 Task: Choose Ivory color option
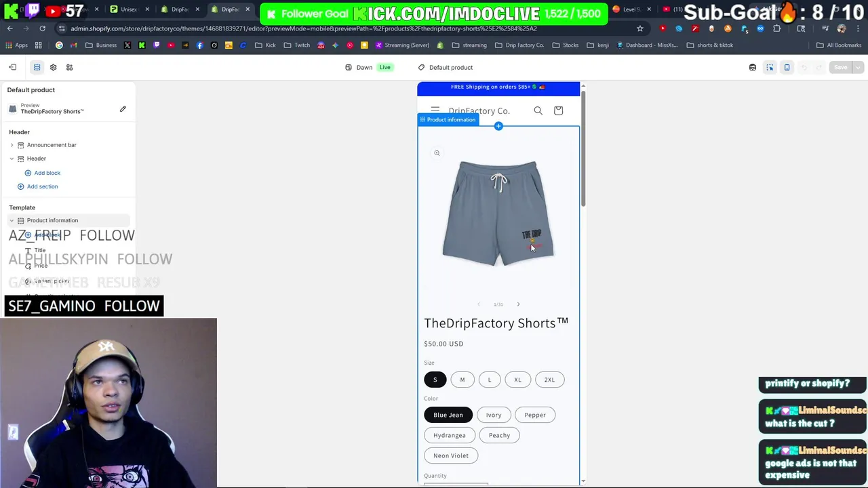(494, 415)
